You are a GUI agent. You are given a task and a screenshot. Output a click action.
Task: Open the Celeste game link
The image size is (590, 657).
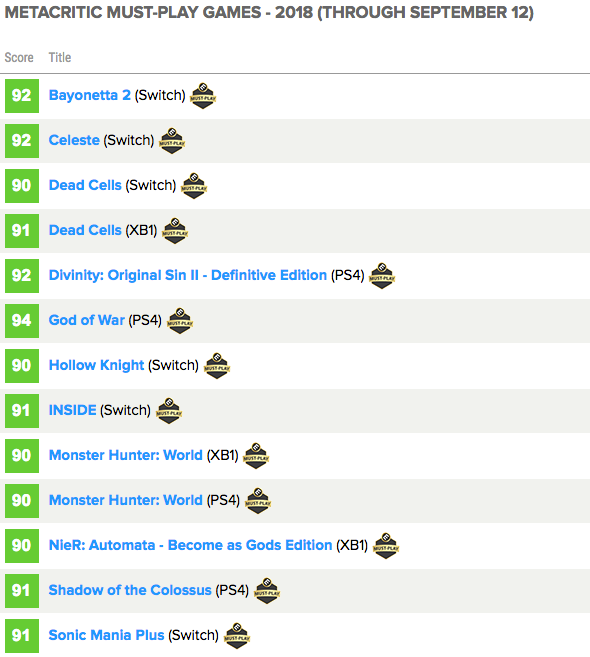pos(74,140)
